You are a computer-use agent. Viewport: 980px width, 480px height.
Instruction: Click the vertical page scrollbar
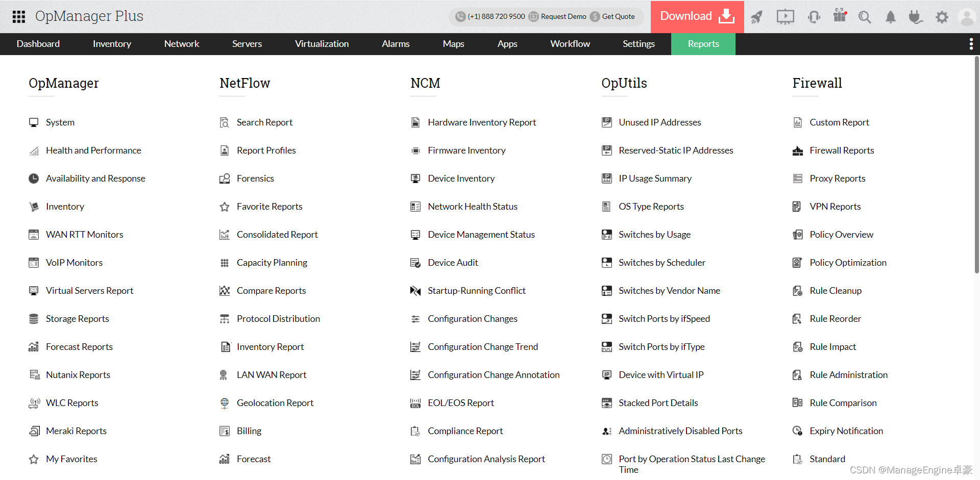[x=976, y=165]
